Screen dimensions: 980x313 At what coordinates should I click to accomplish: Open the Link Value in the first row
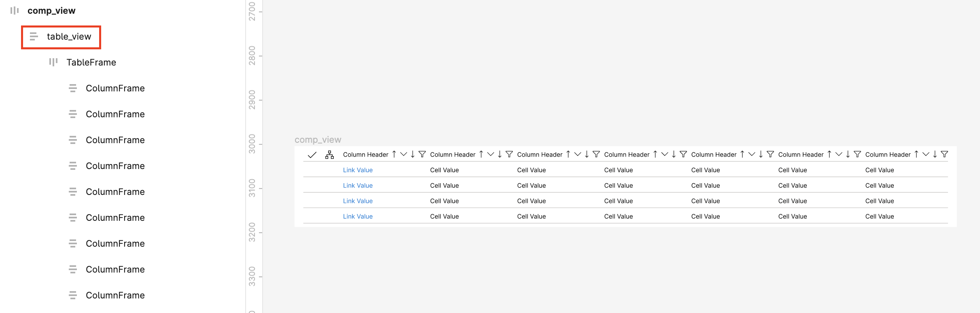(358, 170)
